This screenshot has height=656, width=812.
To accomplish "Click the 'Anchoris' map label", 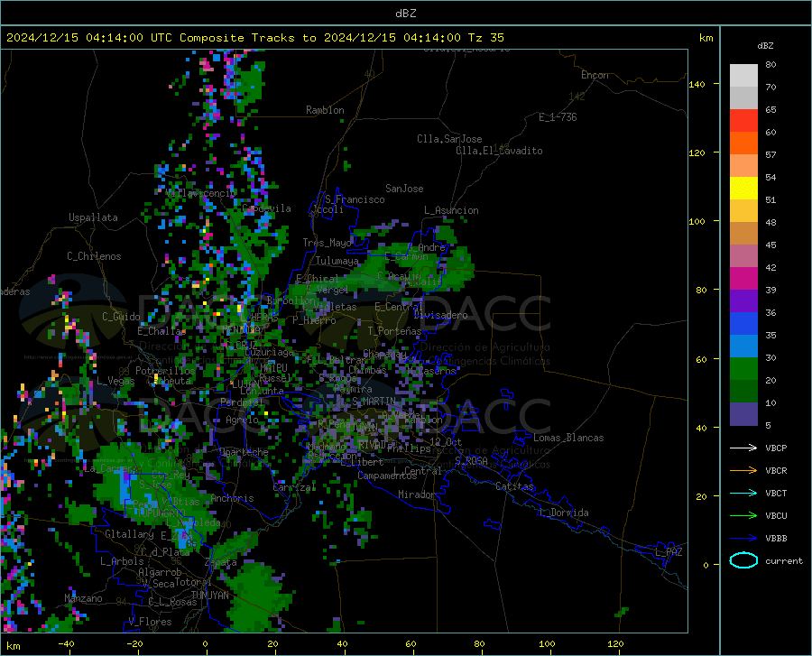I will click(232, 499).
